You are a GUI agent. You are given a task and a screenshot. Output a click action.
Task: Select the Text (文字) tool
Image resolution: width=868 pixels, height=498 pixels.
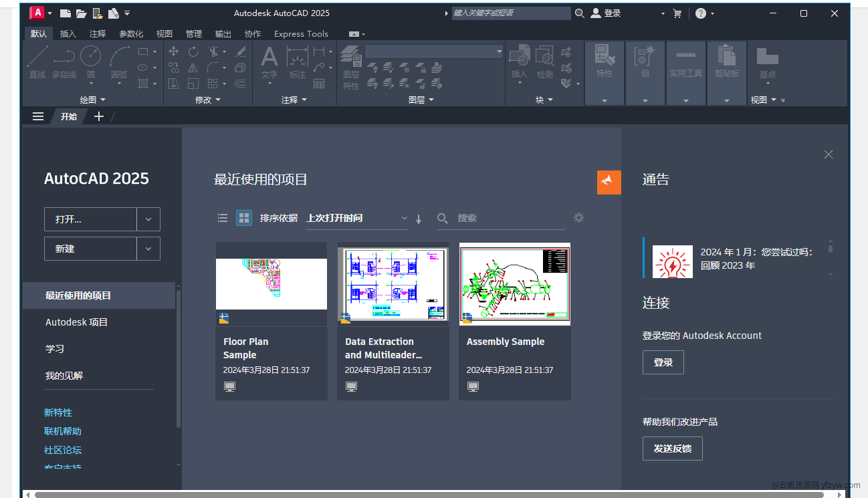269,62
